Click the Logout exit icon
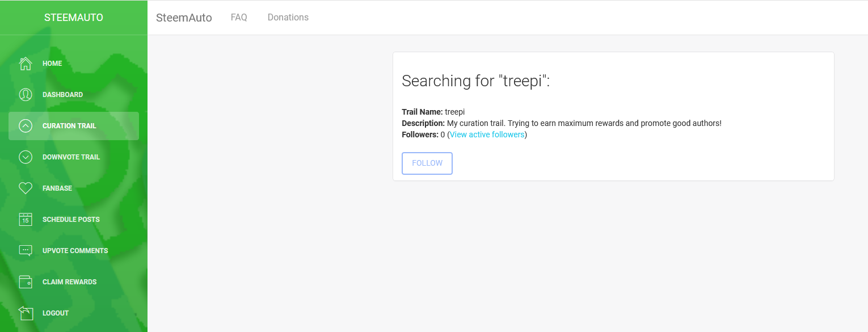The image size is (868, 332). tap(26, 313)
